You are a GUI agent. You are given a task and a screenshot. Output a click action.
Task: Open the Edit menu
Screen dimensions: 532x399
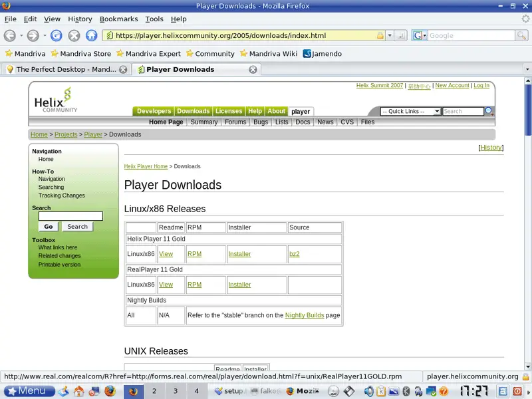point(30,19)
